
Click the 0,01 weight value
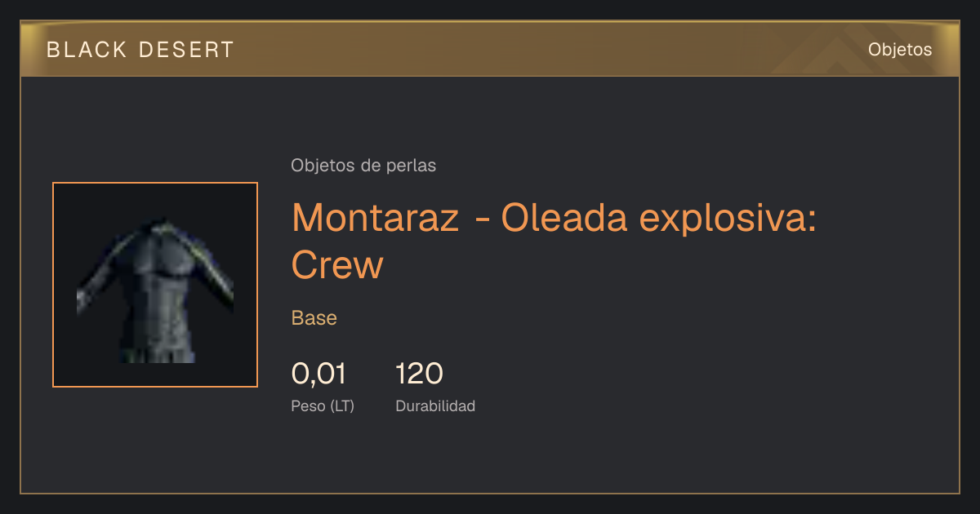pos(318,374)
